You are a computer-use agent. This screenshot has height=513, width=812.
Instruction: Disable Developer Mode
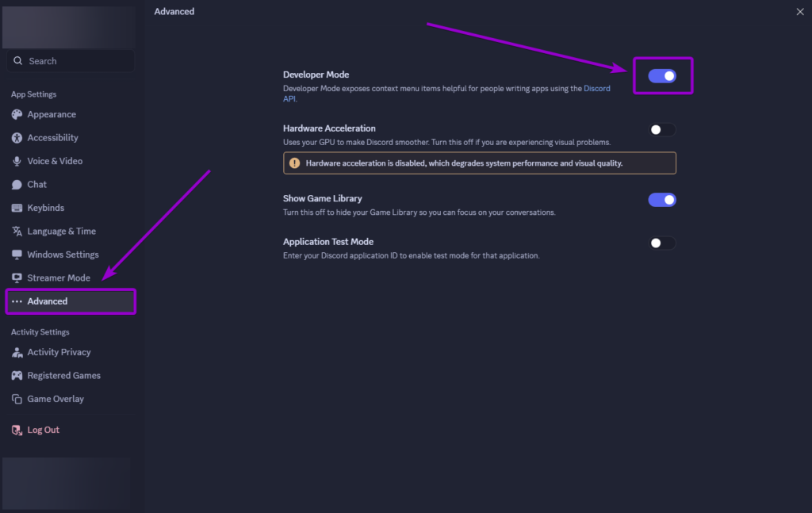(x=662, y=75)
